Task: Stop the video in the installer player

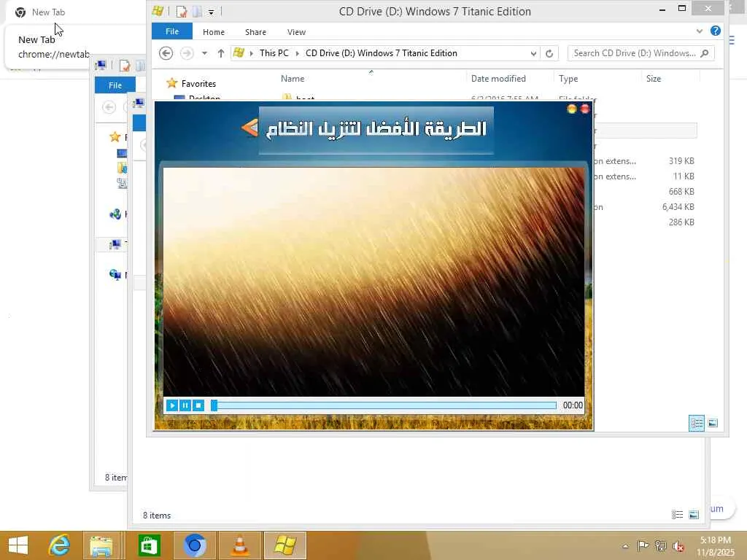Action: 198,405
